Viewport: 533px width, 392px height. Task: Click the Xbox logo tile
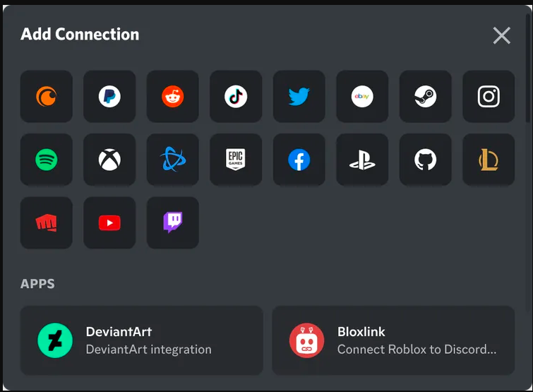[x=109, y=160]
